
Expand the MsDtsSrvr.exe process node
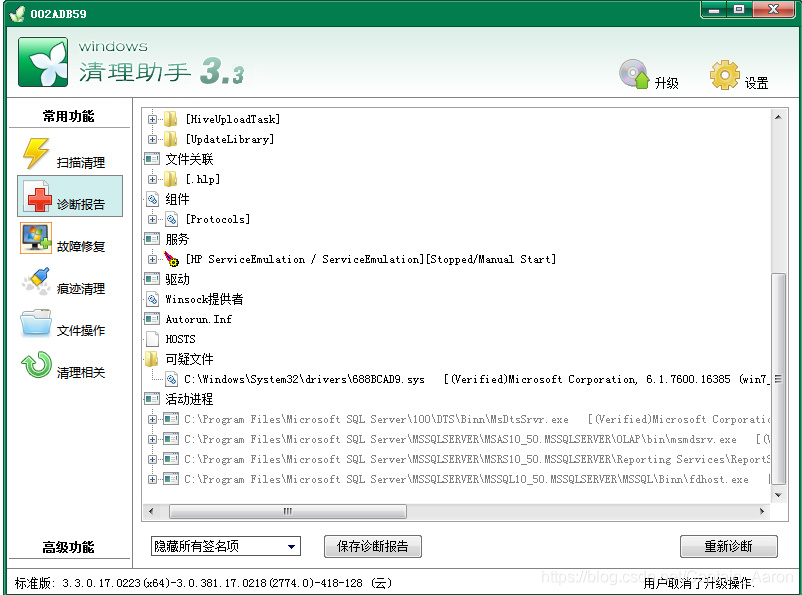coord(152,419)
